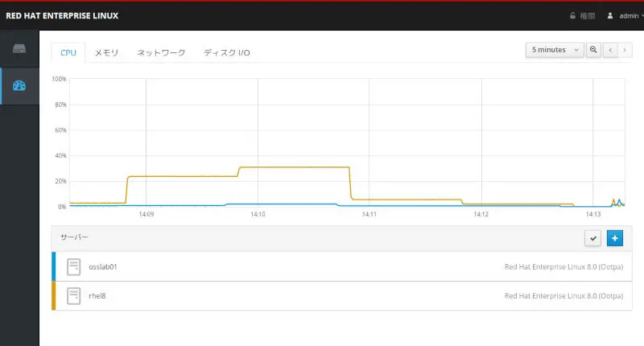
Task: Click the checkmark edit servers button
Action: 592,238
